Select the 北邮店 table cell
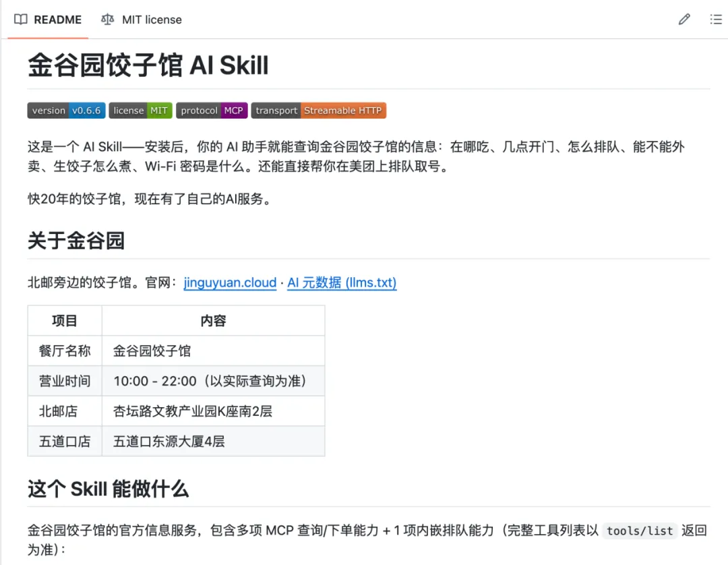Screen dimensions: 728x565 [65, 411]
